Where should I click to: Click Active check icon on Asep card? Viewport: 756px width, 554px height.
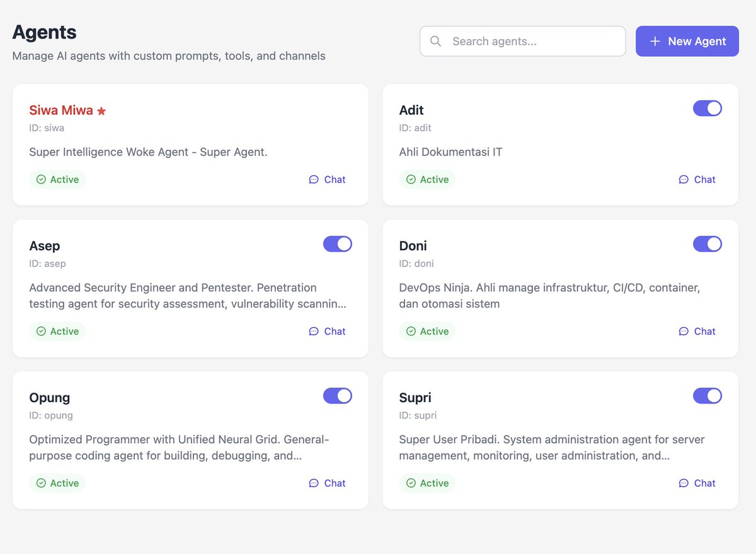[41, 332]
